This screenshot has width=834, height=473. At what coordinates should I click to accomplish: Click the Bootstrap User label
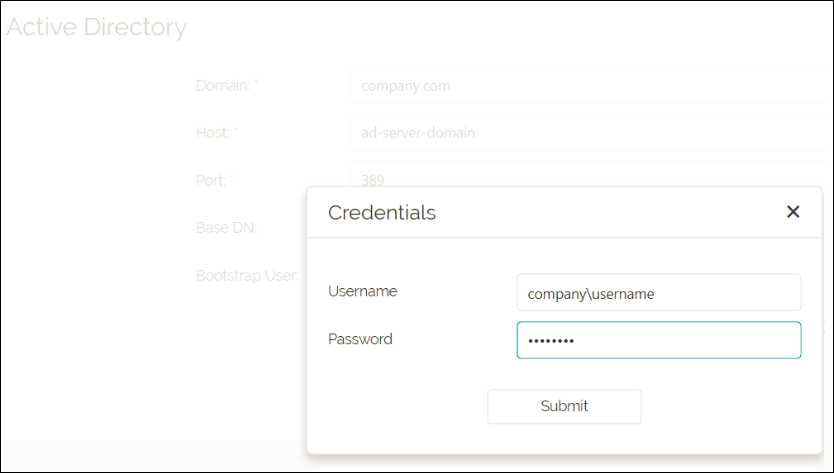(246, 275)
